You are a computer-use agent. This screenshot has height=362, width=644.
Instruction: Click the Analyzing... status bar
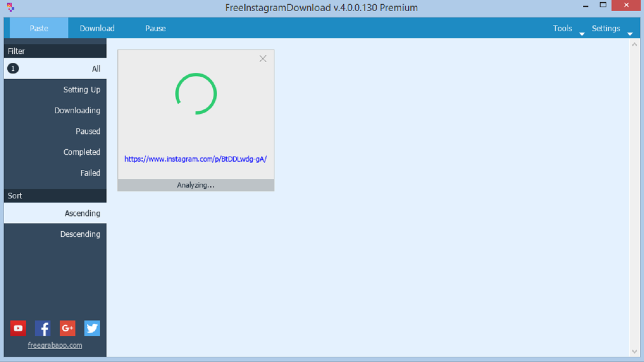tap(196, 185)
